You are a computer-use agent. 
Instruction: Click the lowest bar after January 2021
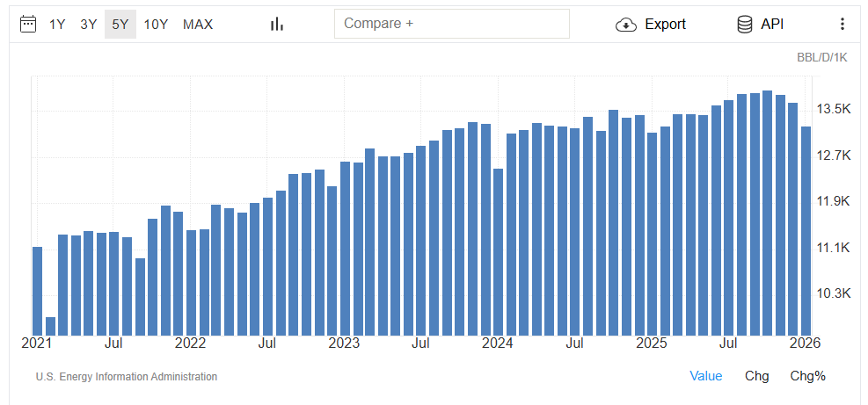coord(50,327)
